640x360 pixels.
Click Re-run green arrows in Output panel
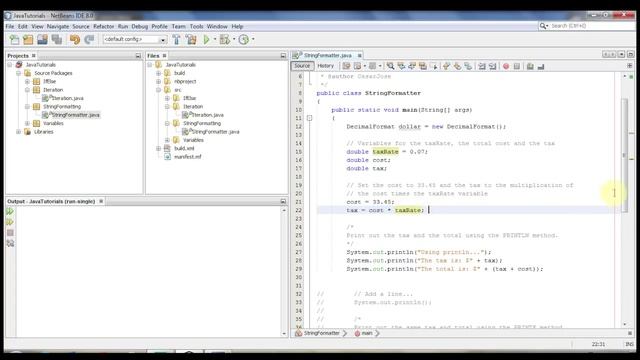10,211
